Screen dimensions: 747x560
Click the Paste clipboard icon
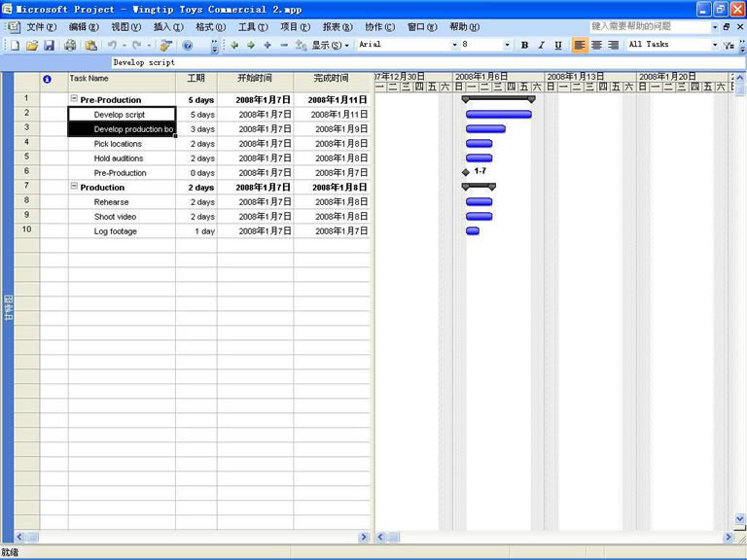(x=91, y=46)
